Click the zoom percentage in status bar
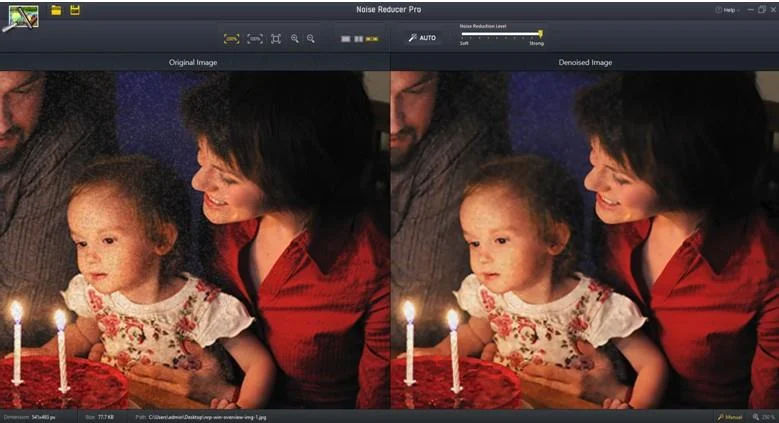 pyautogui.click(x=764, y=417)
